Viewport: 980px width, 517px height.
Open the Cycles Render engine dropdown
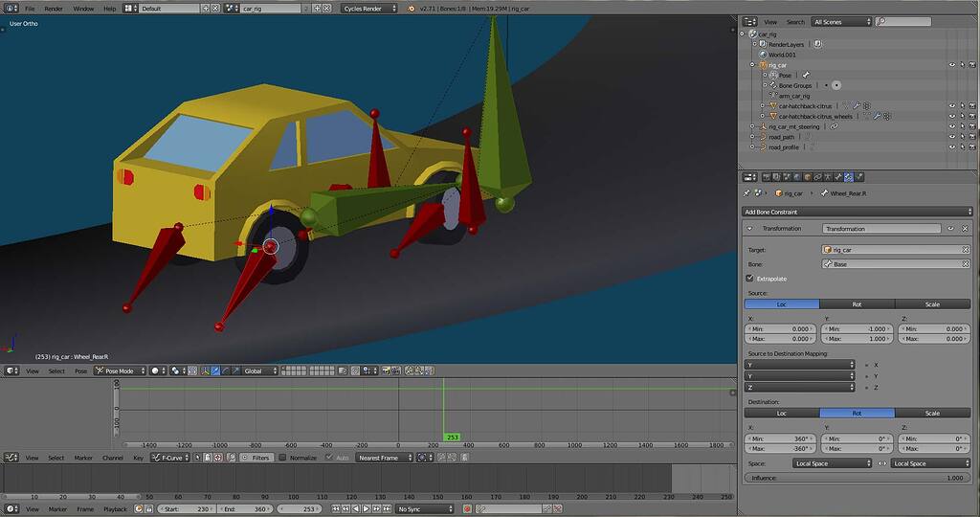368,8
